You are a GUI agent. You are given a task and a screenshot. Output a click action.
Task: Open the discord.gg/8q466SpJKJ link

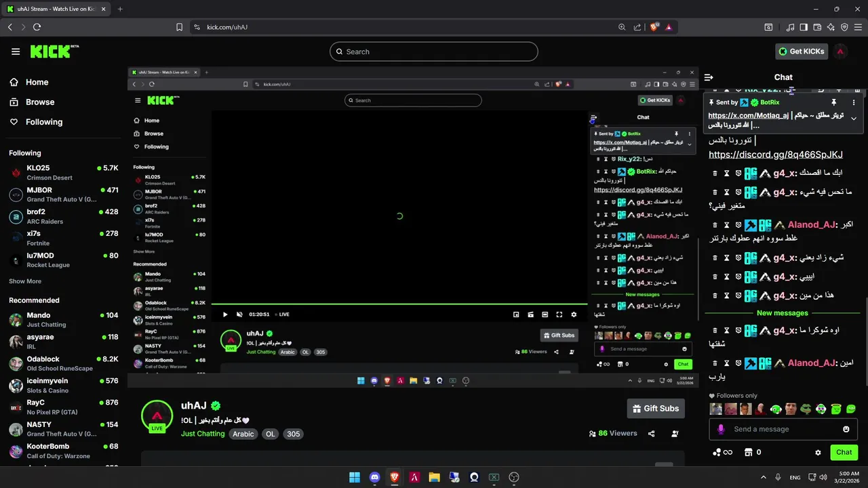[775, 155]
